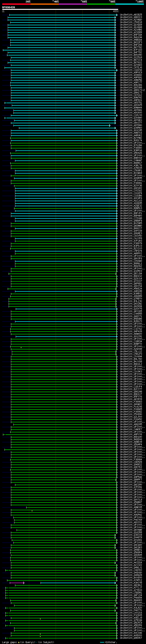The height and width of the screenshot is (644, 146).
Task: Select hit label UniRef100_C1BJF4
Action: point(131,387)
